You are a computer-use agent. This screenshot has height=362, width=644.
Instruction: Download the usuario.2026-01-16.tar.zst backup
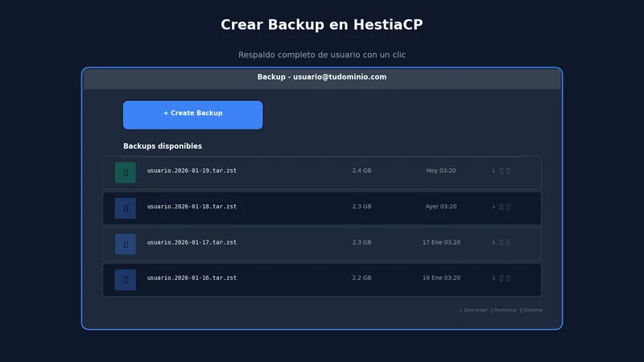pyautogui.click(x=493, y=278)
